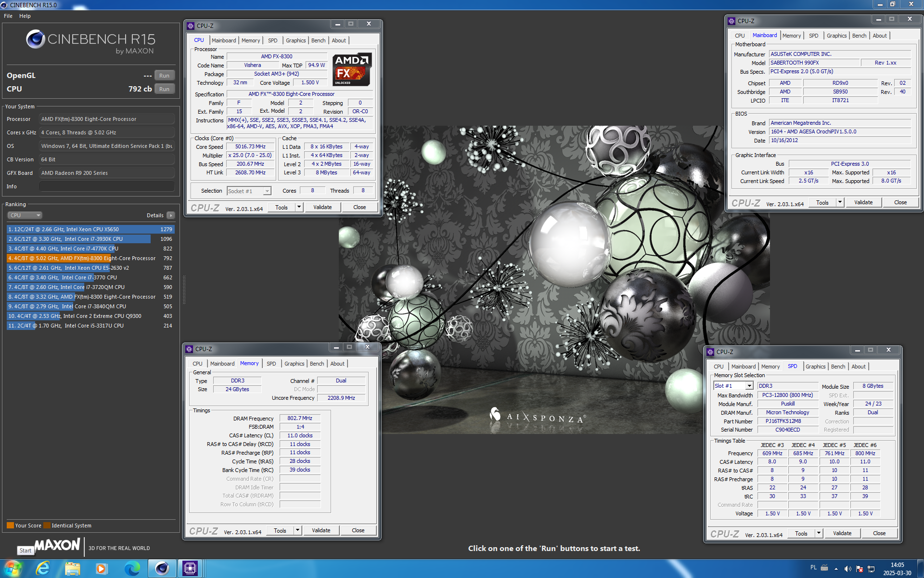Click Validate in the SPD window
The width and height of the screenshot is (924, 578).
coord(842,534)
